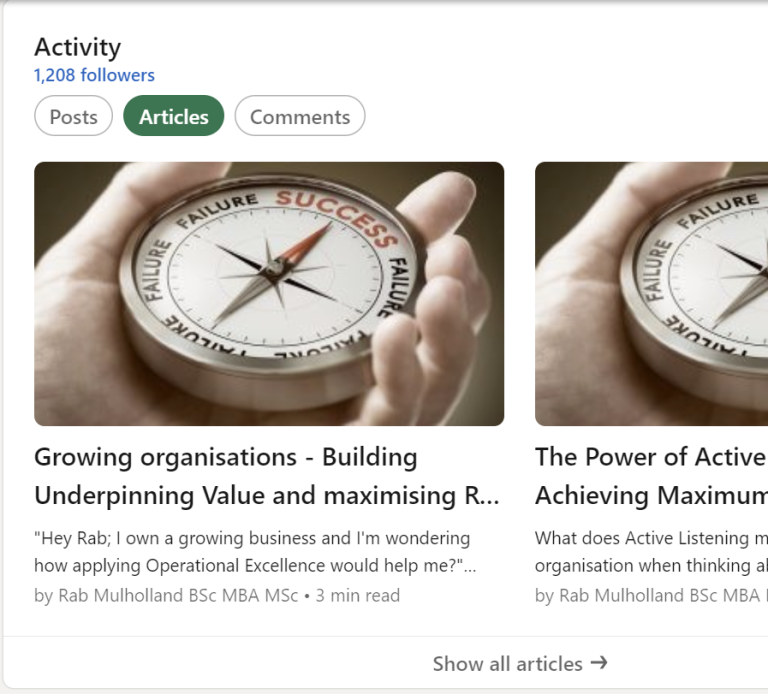768x694 pixels.
Task: Click the arrow icon beside Show all articles
Action: 599,663
